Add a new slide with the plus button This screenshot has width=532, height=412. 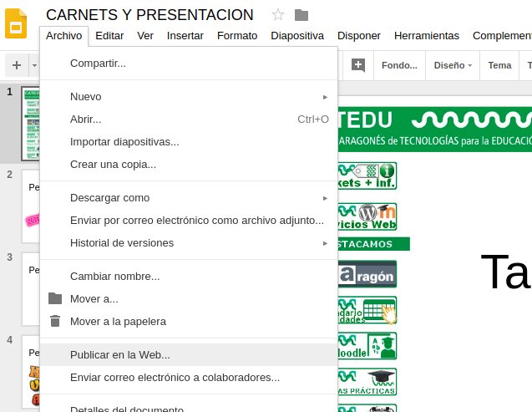(17, 65)
